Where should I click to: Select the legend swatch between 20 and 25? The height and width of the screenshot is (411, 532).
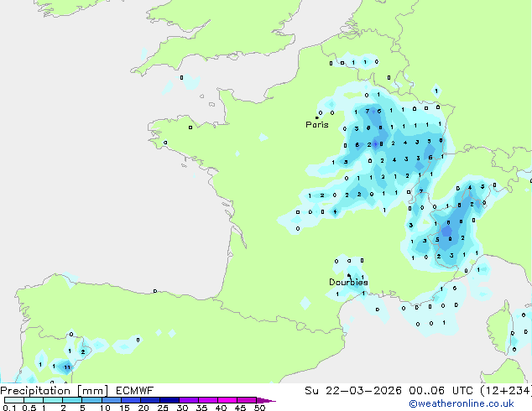[x=149, y=400]
